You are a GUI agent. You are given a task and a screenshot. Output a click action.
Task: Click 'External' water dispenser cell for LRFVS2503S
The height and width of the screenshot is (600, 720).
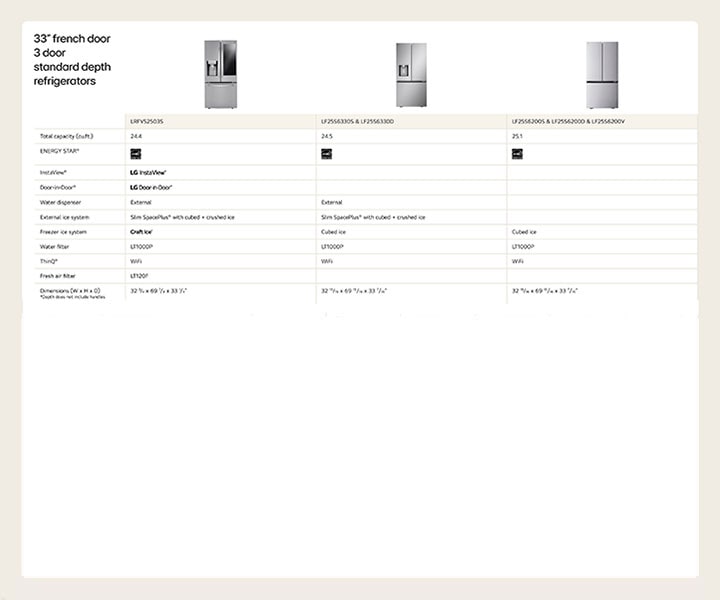tap(141, 202)
